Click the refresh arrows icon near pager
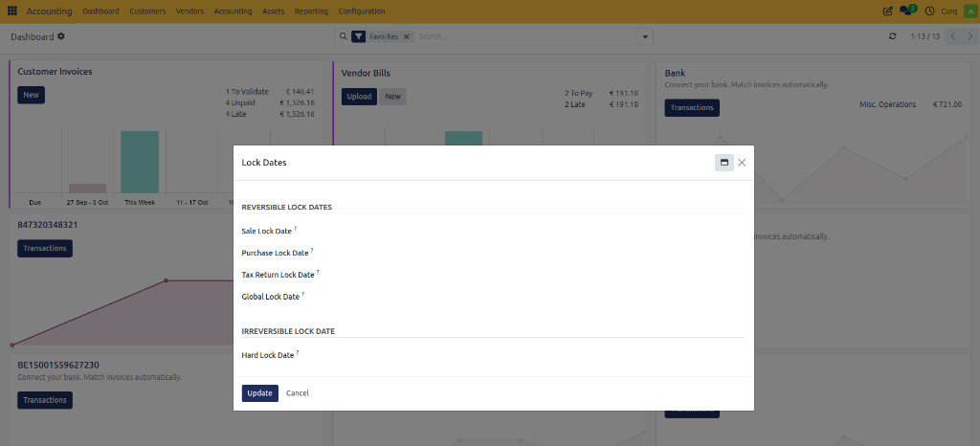Screen dimensions: 980x446 tap(893, 37)
